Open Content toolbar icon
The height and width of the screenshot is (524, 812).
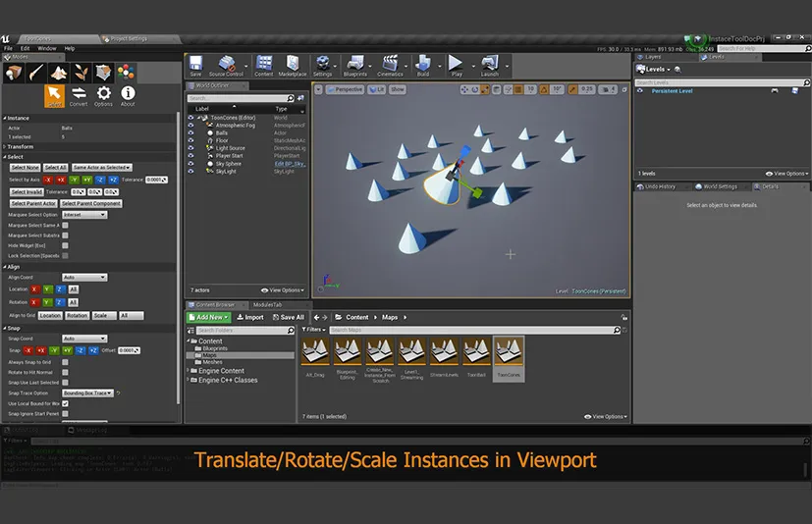point(264,67)
